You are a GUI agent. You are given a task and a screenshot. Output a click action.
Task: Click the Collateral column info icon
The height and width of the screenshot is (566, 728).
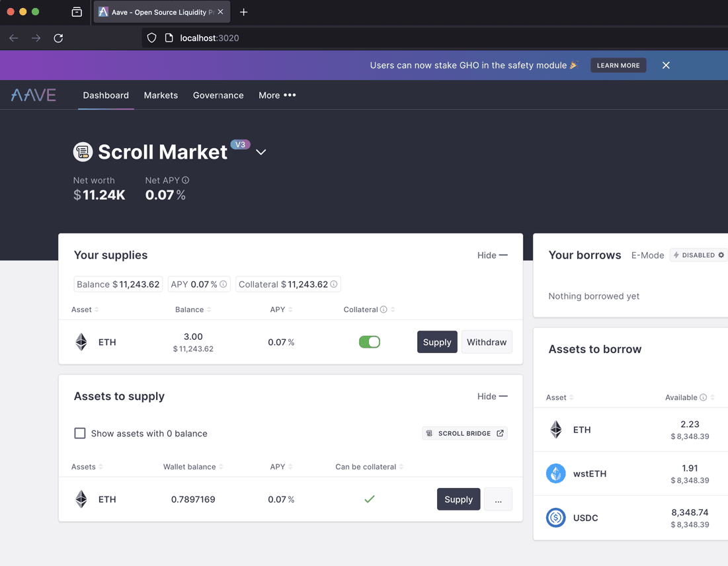click(384, 309)
